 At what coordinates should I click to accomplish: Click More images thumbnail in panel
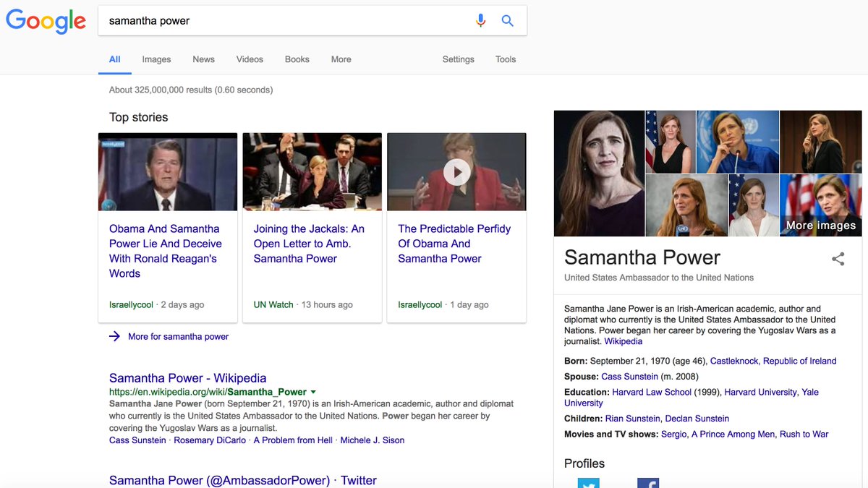pyautogui.click(x=821, y=205)
